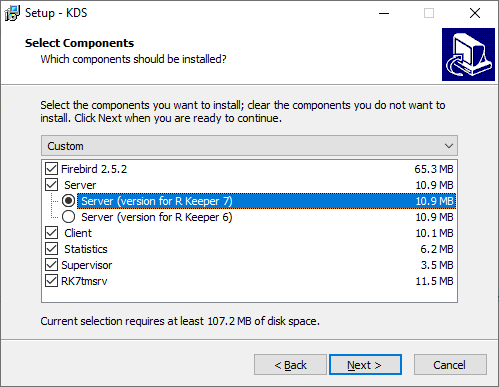
Task: Click the RK7tmsrv list item label
Action: click(84, 281)
